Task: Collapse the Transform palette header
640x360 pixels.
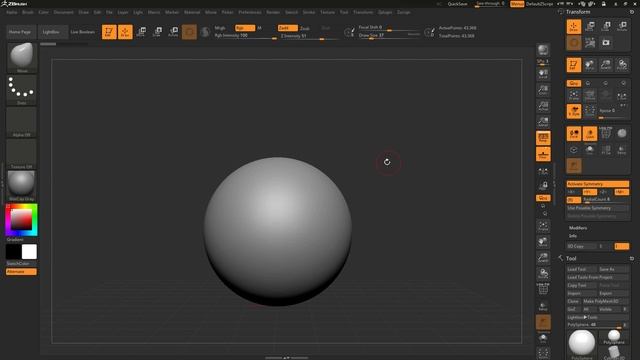Action: (578, 12)
